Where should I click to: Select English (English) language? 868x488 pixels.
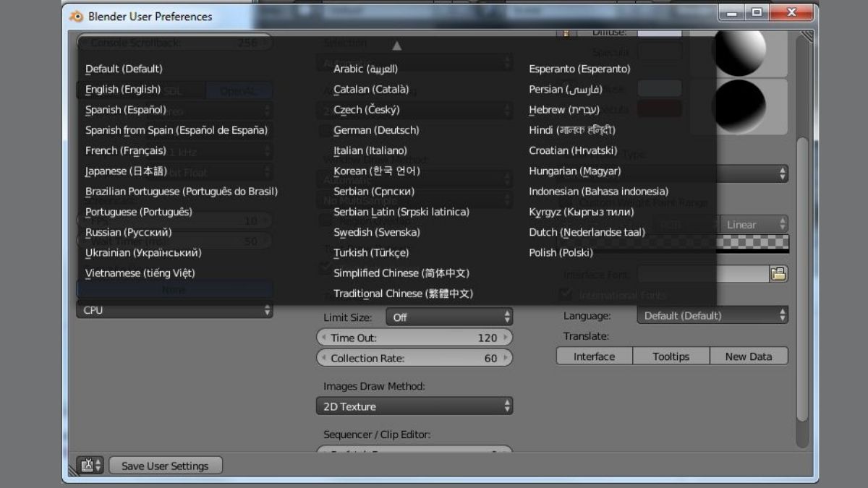point(123,89)
